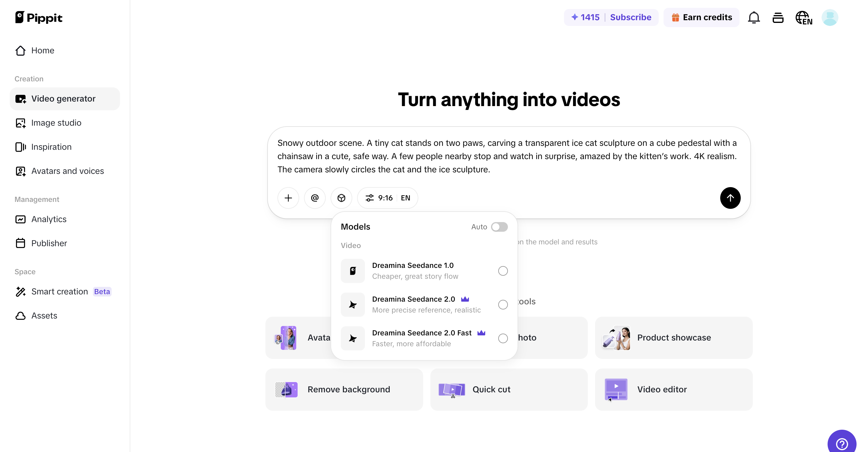
Task: Click 'Cheaper, great story flow' description
Action: coord(415,276)
